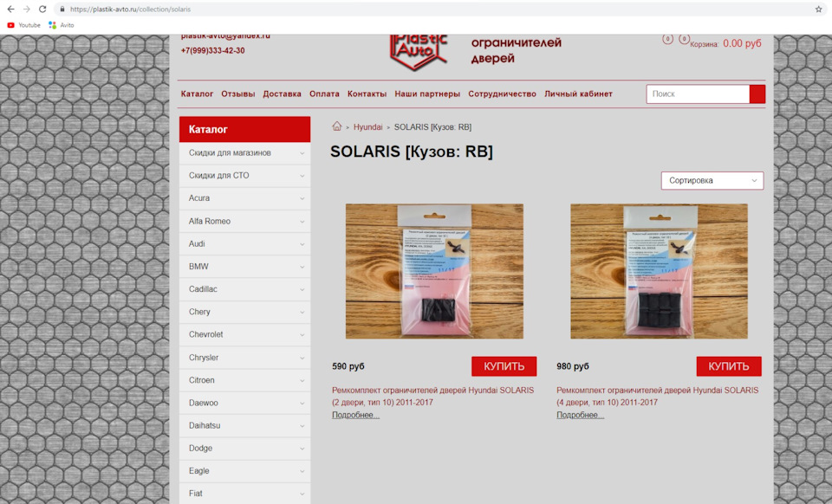Click the Plastic Auto logo
The image size is (832, 504).
point(418,52)
